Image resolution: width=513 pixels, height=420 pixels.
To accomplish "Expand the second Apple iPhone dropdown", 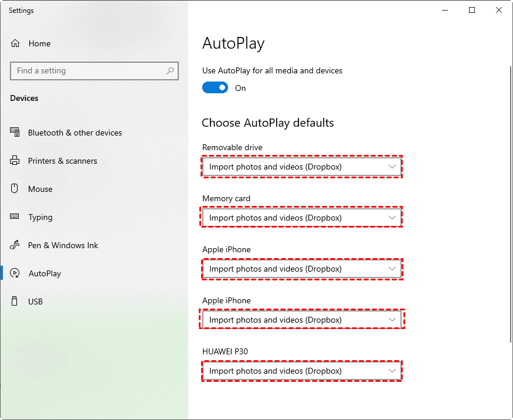I will [302, 320].
